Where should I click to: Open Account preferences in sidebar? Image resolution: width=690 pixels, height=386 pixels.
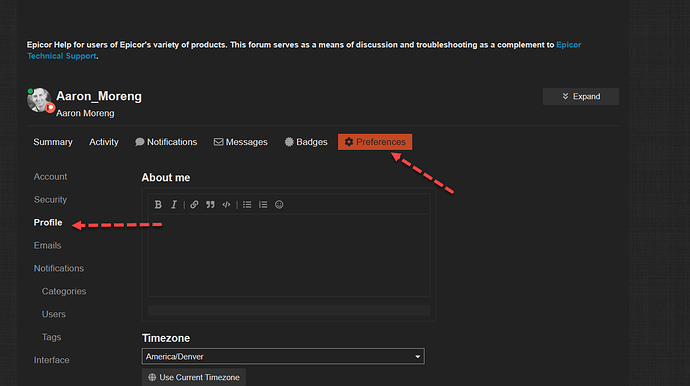pos(50,177)
